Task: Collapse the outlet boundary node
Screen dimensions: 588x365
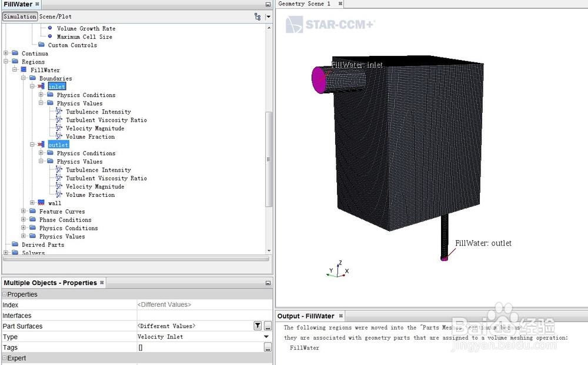Action: pyautogui.click(x=32, y=144)
